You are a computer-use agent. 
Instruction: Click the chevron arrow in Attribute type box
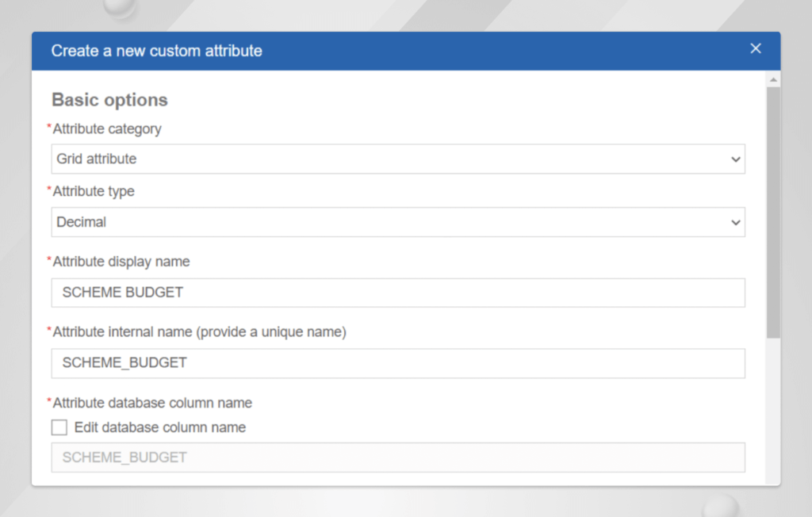(x=734, y=223)
